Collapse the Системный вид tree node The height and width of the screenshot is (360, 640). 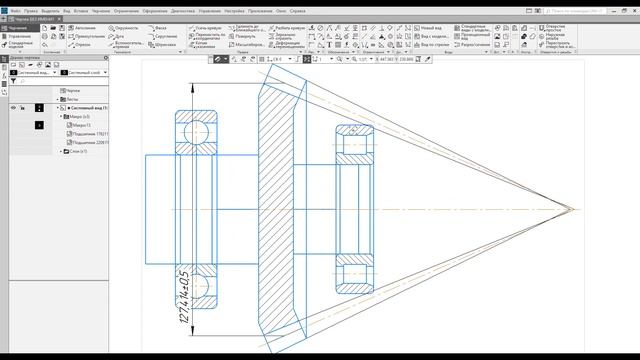click(x=58, y=108)
